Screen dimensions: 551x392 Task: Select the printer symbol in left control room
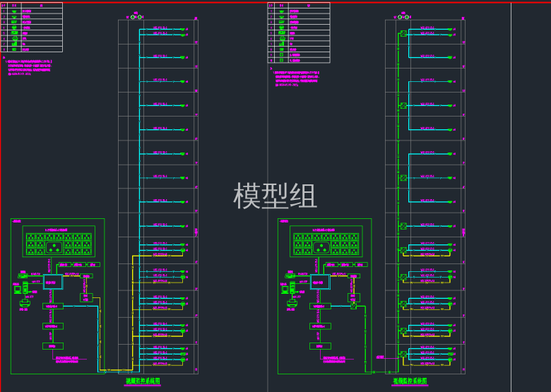point(25,304)
